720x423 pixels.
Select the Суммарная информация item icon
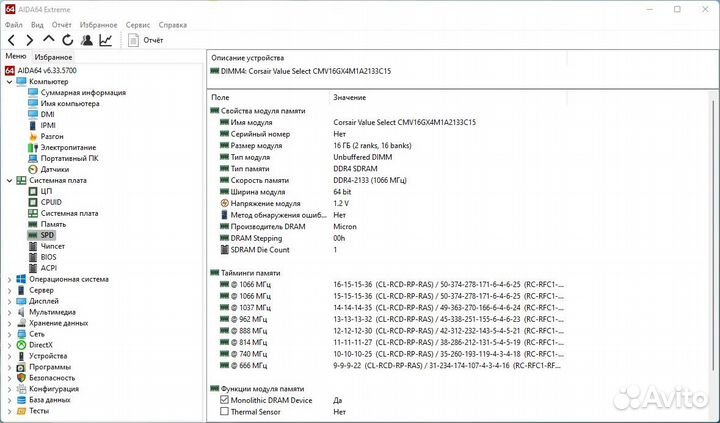[33, 92]
